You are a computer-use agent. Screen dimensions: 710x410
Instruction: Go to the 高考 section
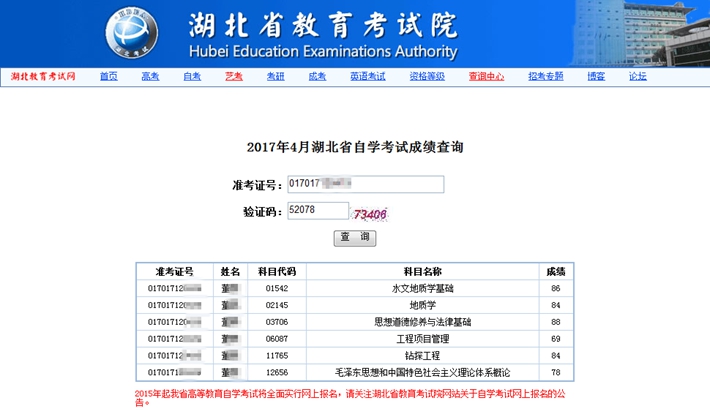pyautogui.click(x=150, y=76)
